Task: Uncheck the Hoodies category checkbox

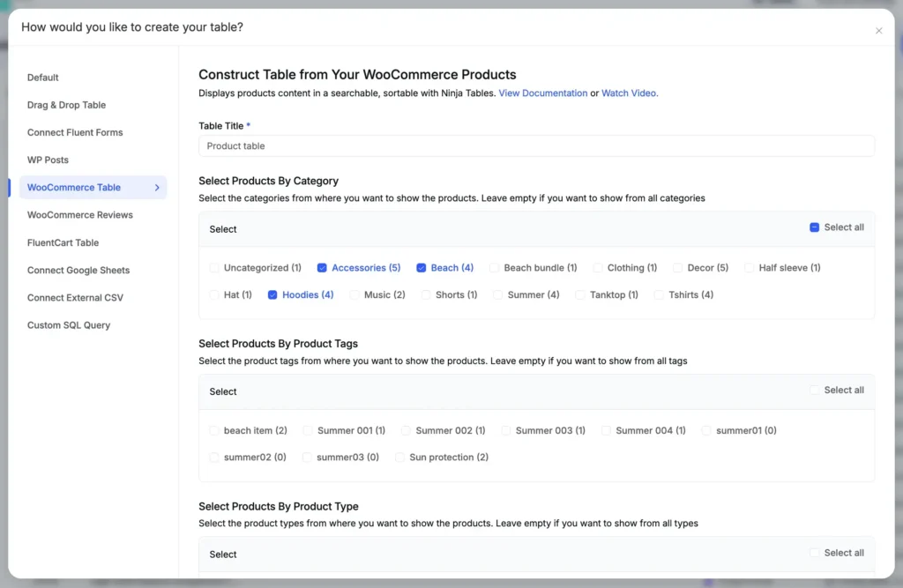Action: pos(272,294)
